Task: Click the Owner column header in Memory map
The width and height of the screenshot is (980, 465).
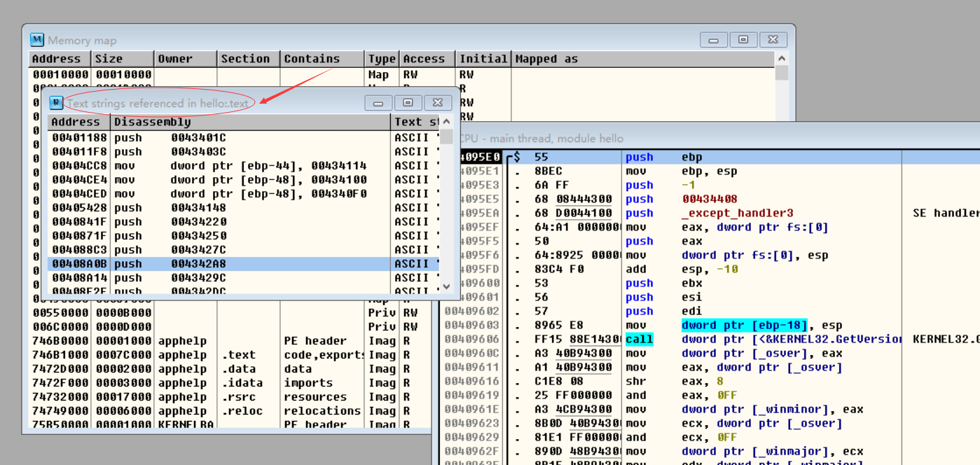Action: coord(186,59)
